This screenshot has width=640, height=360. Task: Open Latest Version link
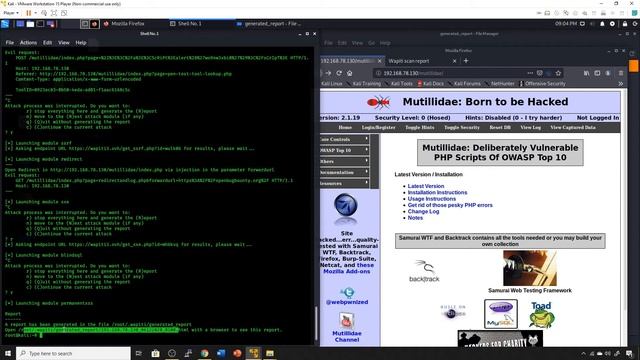pyautogui.click(x=426, y=186)
